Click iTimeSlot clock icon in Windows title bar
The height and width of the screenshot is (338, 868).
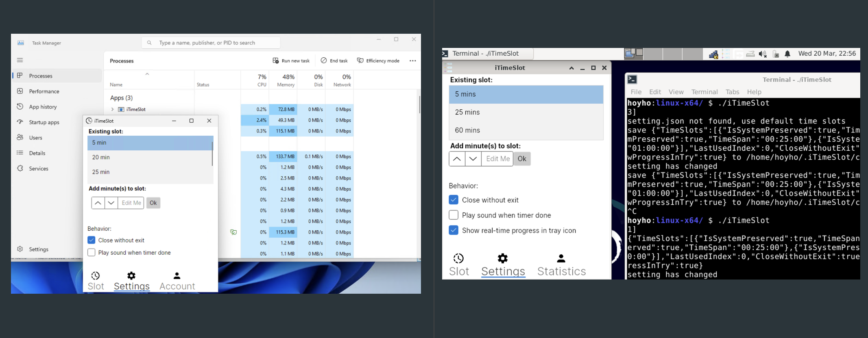[89, 121]
